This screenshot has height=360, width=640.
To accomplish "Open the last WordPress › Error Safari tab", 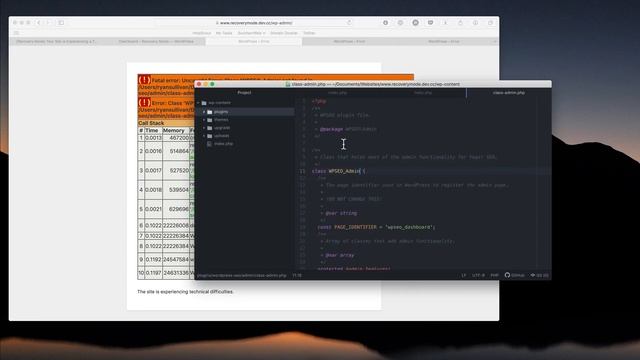I will click(444, 41).
